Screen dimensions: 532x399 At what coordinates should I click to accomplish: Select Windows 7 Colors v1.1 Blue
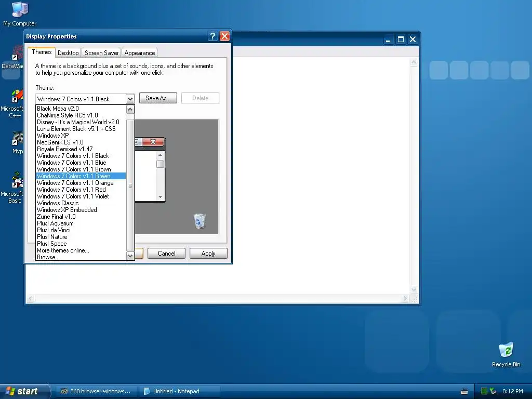point(81,163)
